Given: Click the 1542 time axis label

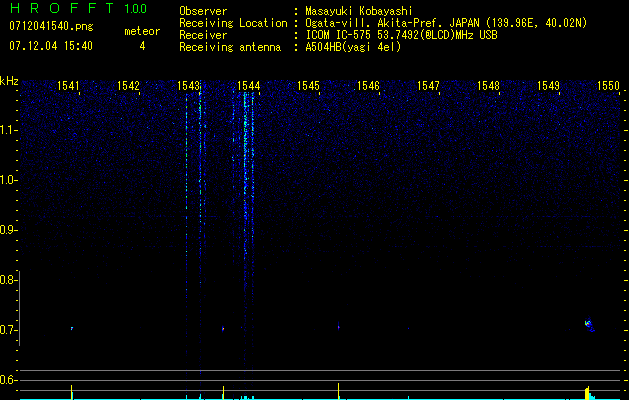Looking at the screenshot, I should click(x=128, y=86).
